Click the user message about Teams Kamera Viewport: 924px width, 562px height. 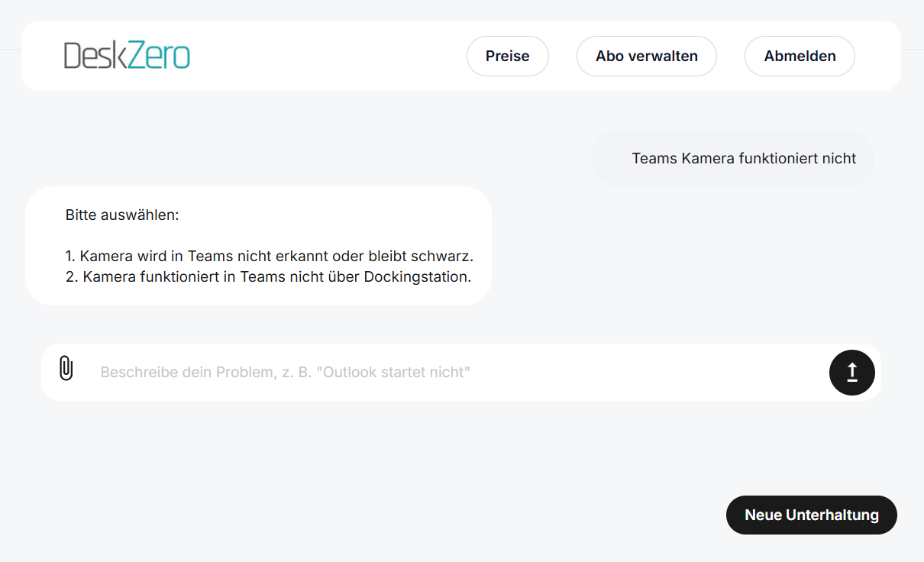pos(744,158)
